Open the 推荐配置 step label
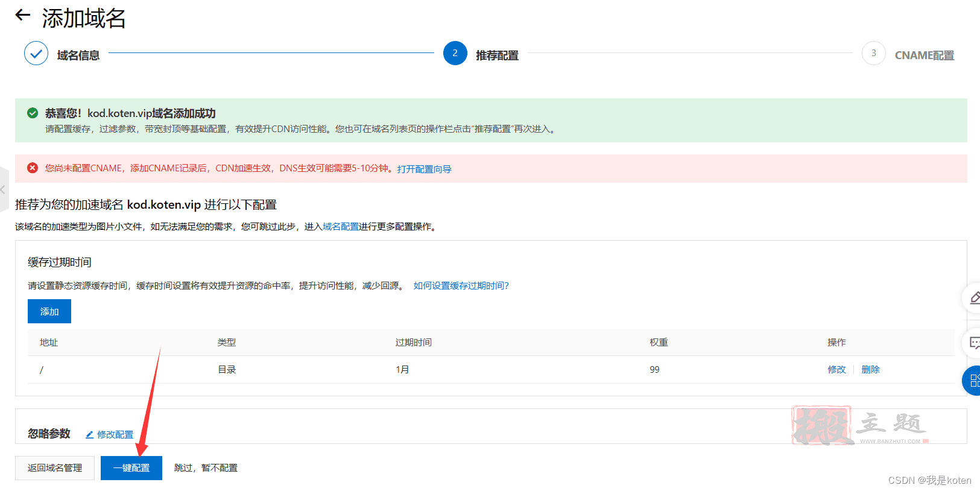The height and width of the screenshot is (491, 980). coord(498,55)
